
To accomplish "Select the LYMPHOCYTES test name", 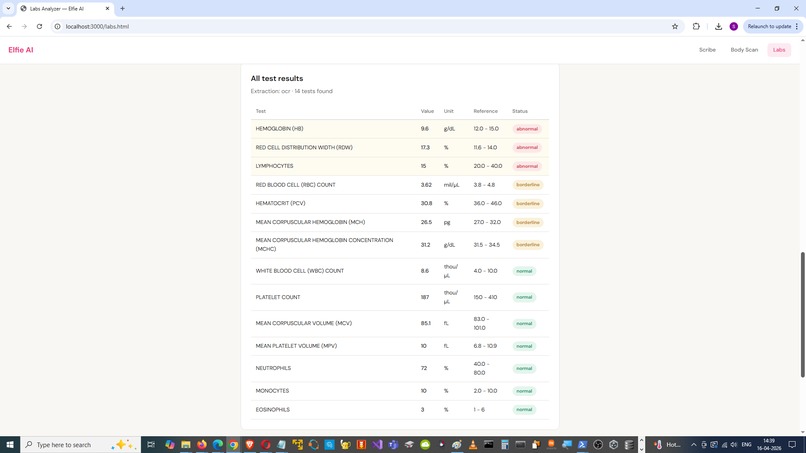I will click(274, 166).
